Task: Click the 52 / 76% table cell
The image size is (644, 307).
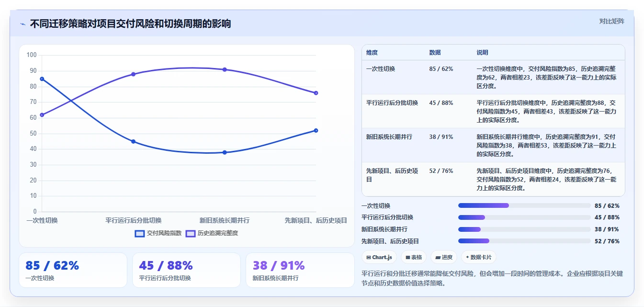Action: (x=441, y=171)
